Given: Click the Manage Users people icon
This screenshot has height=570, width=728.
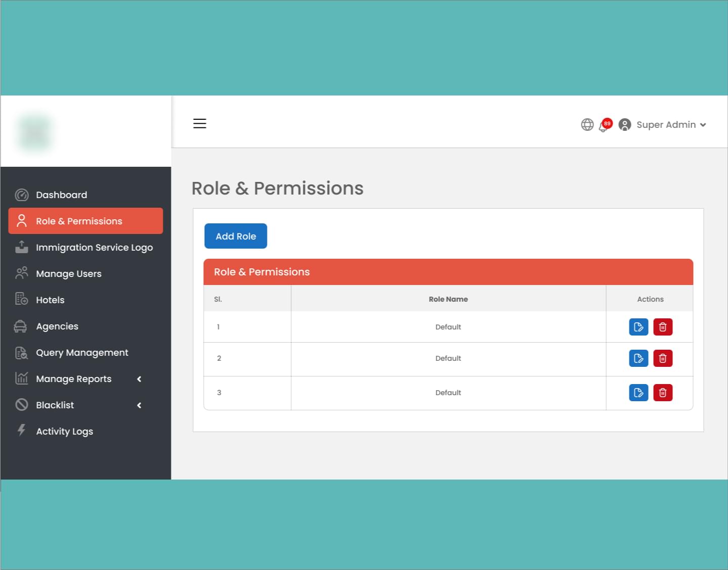Looking at the screenshot, I should tap(22, 273).
